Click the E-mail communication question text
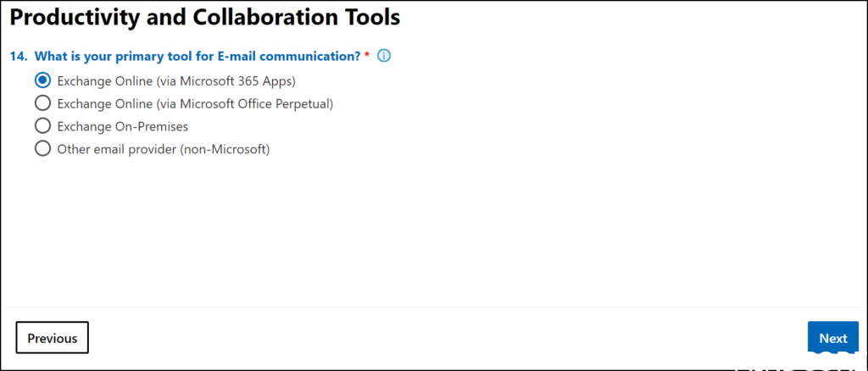 click(x=198, y=57)
